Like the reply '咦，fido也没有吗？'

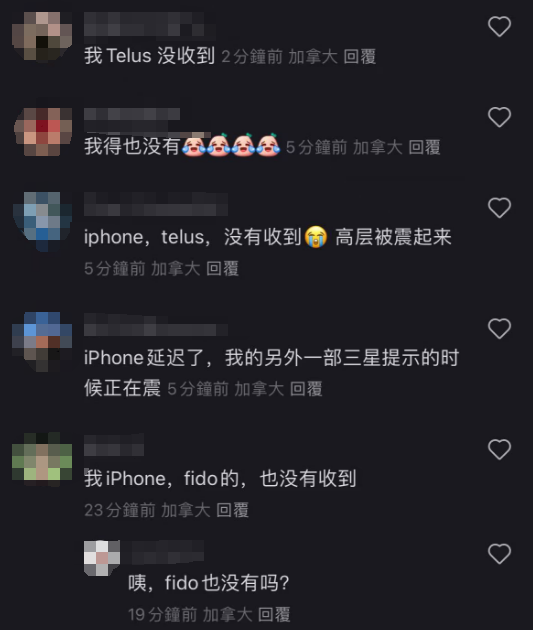(x=499, y=554)
